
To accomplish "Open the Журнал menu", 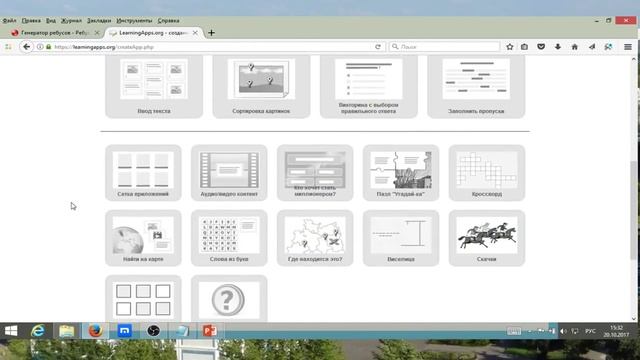I will (71, 20).
